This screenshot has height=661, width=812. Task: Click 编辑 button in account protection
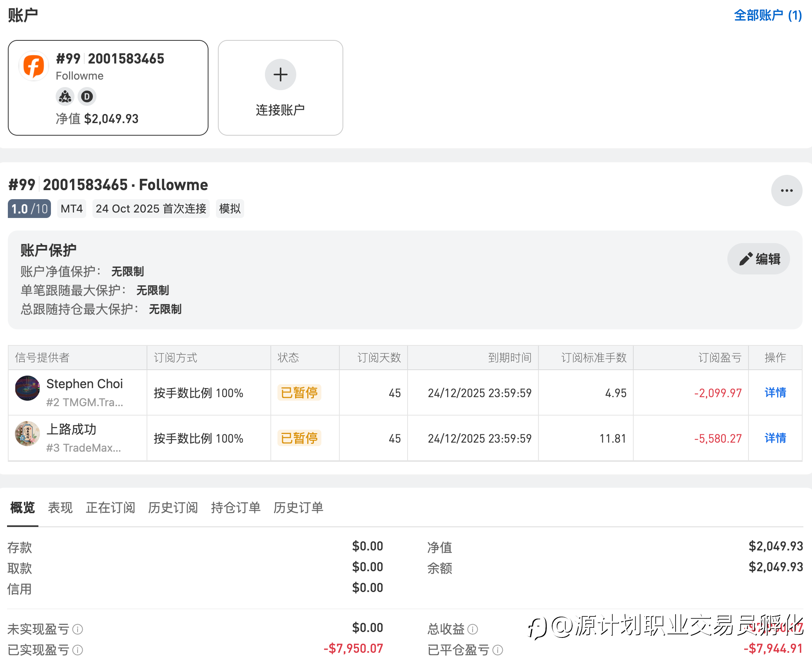coord(759,259)
